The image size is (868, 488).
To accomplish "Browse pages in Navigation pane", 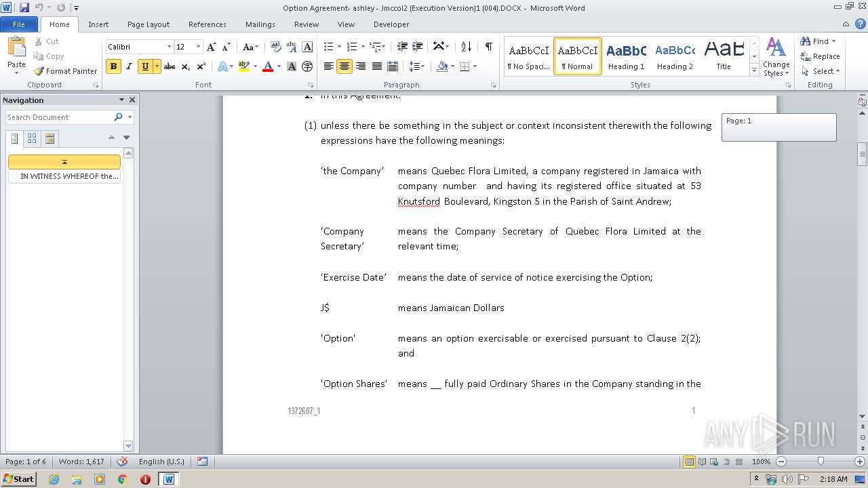I will 32,138.
